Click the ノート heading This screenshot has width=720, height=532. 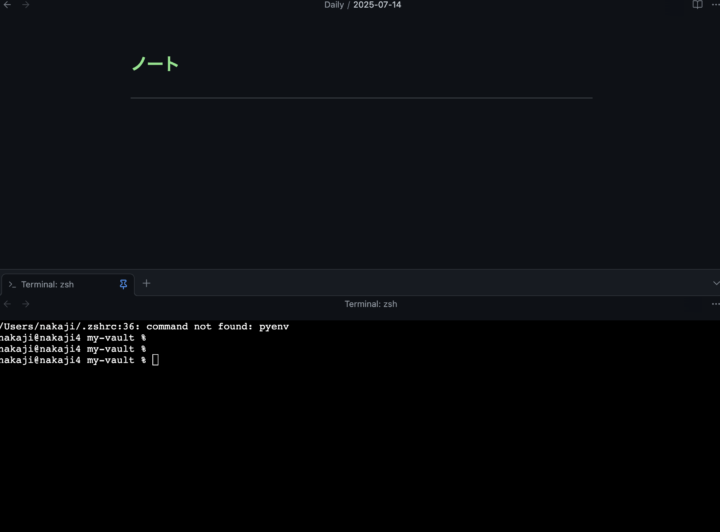coord(155,64)
